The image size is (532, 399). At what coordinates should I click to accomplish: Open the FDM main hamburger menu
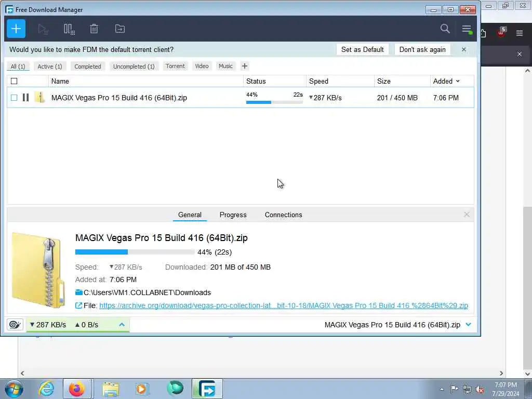tap(467, 29)
